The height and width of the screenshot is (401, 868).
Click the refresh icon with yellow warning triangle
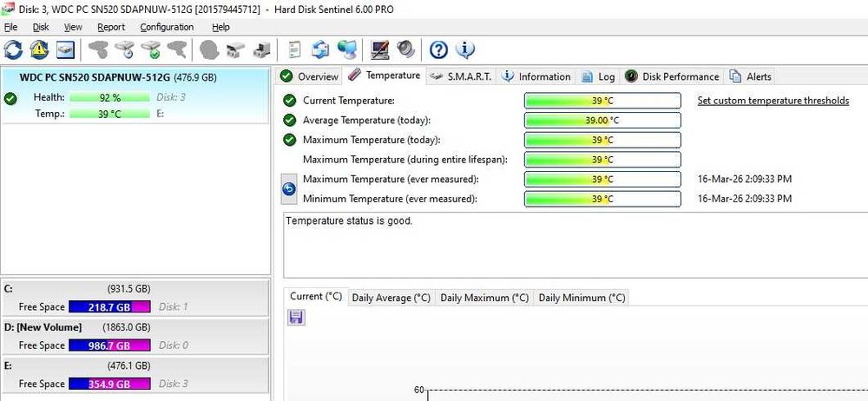pyautogui.click(x=39, y=50)
